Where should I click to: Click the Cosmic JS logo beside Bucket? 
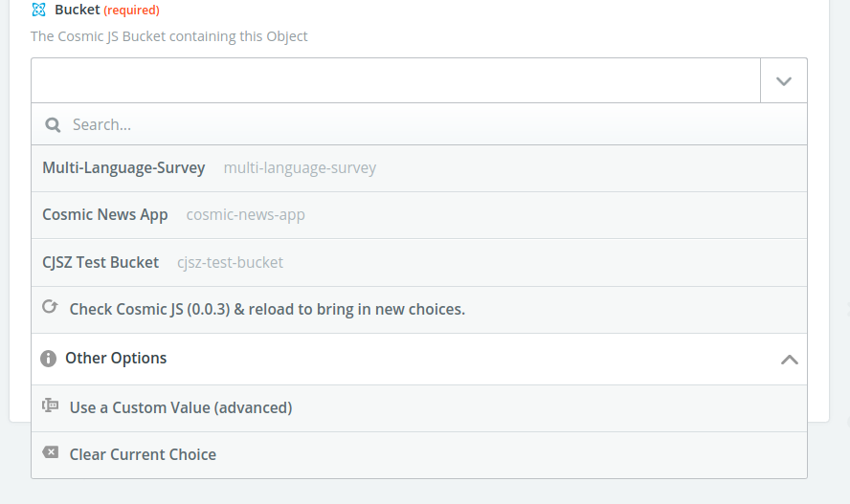tap(38, 11)
